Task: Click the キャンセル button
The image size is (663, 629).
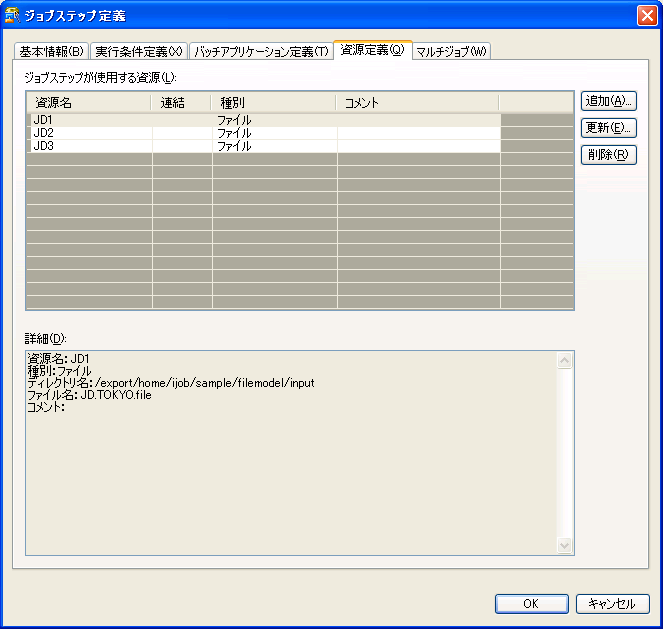Action: coord(612,604)
